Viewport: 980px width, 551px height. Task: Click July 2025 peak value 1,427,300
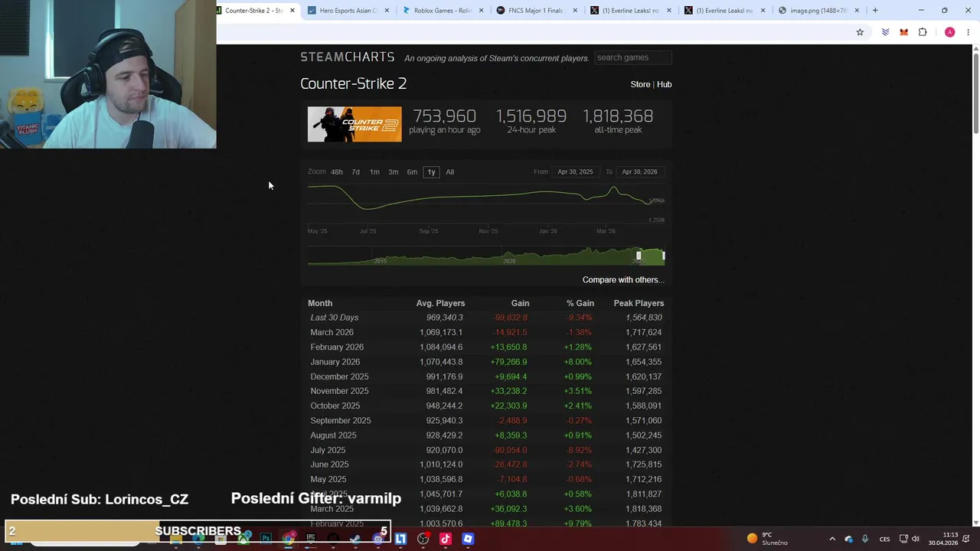click(x=642, y=451)
